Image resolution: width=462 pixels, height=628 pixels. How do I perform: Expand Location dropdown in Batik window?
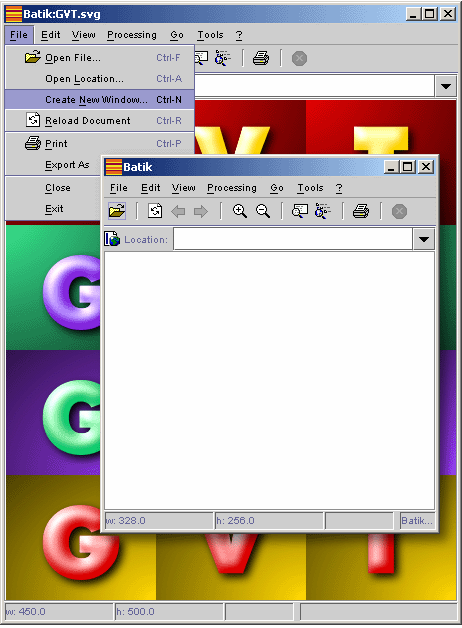[x=424, y=240]
